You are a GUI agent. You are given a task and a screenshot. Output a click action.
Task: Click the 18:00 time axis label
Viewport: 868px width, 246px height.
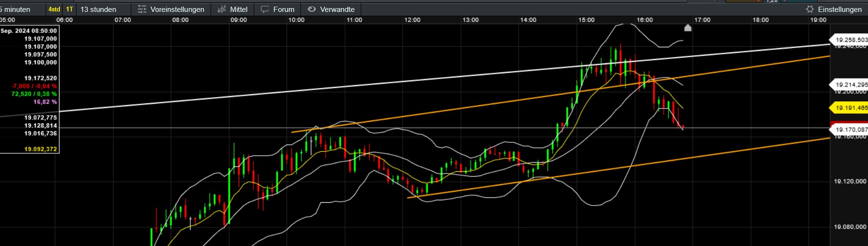[761, 20]
